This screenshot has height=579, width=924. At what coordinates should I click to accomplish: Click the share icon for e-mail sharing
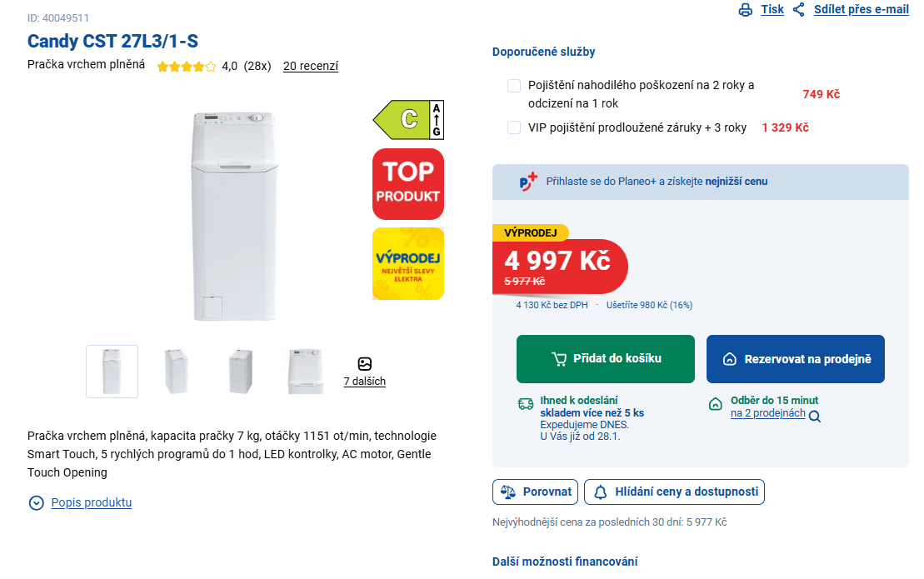pos(799,10)
